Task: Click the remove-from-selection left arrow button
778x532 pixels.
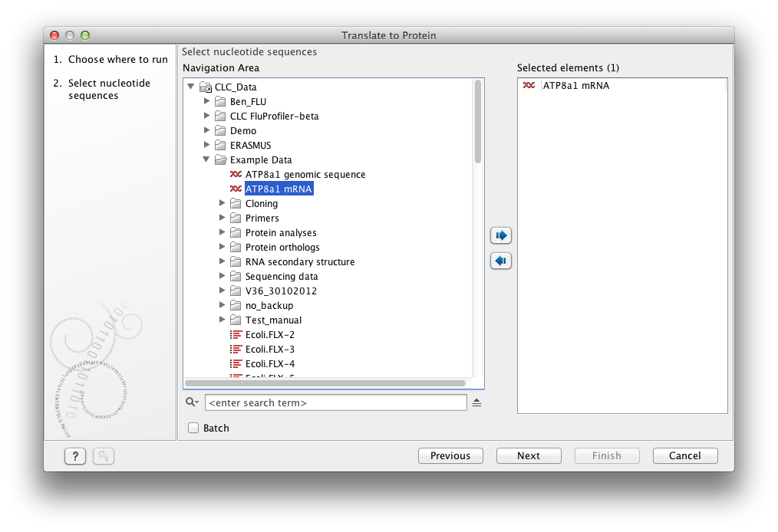Action: click(x=500, y=261)
